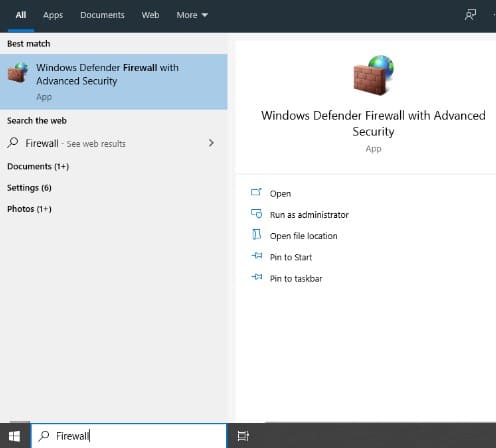
Task: Switch to the Documents search tab
Action: pyautogui.click(x=102, y=15)
